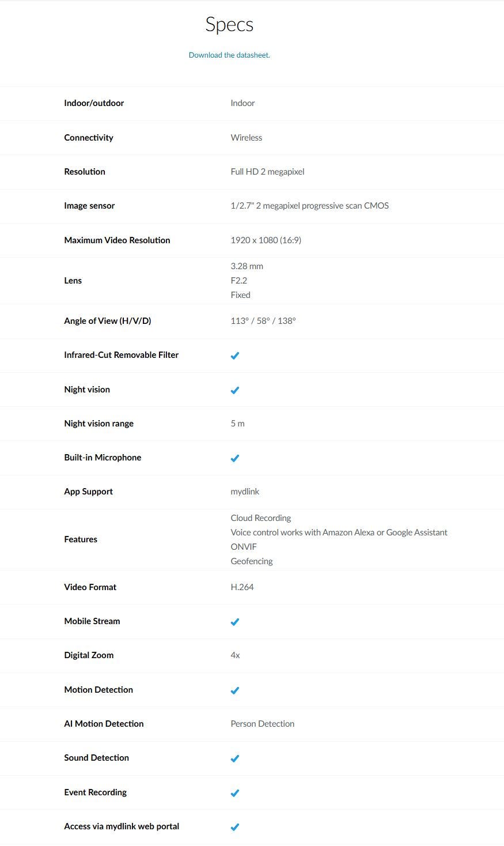Click the Sound Detection checkmark icon
Image resolution: width=504 pixels, height=846 pixels.
coord(234,758)
